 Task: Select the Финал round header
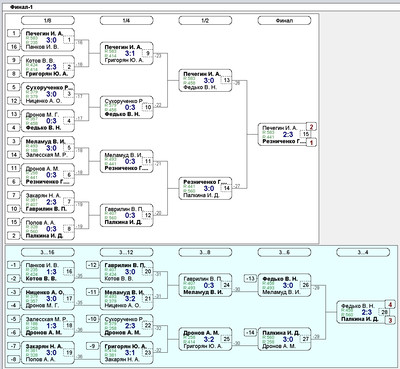[x=284, y=21]
